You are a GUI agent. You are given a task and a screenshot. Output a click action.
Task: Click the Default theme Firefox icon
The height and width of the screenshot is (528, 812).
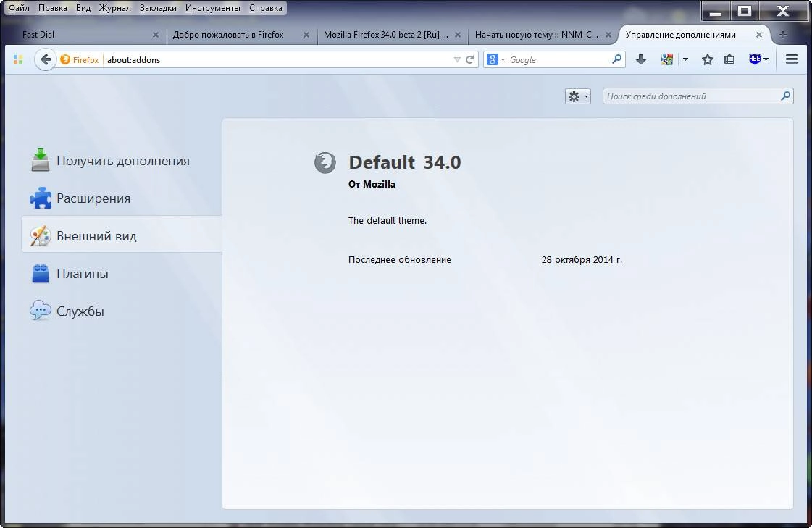pyautogui.click(x=325, y=162)
